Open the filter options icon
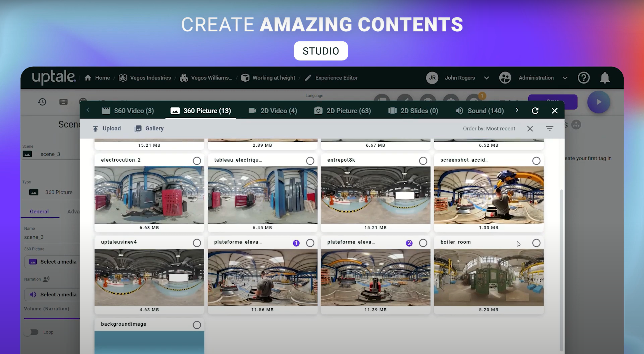This screenshot has height=354, width=644. pyautogui.click(x=549, y=129)
